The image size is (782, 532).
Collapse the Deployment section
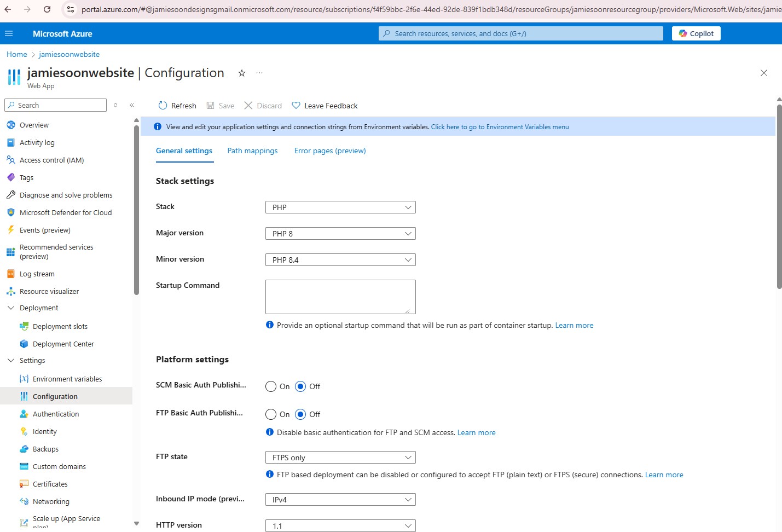10,308
